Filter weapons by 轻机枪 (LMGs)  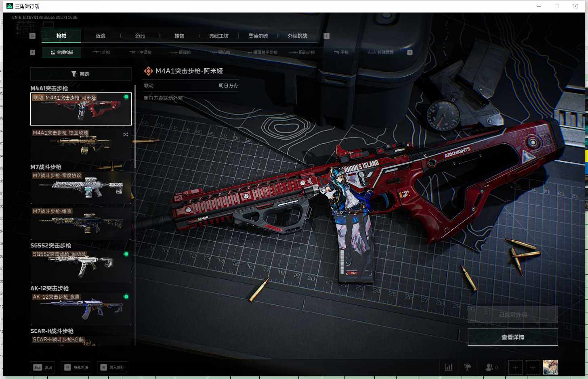(221, 52)
